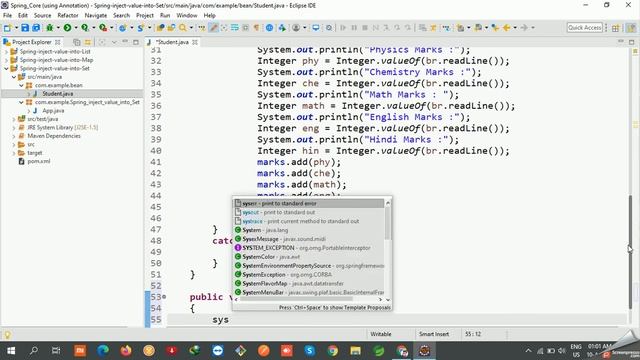Click the Open Task folder icon
The image size is (640, 360).
171,28
